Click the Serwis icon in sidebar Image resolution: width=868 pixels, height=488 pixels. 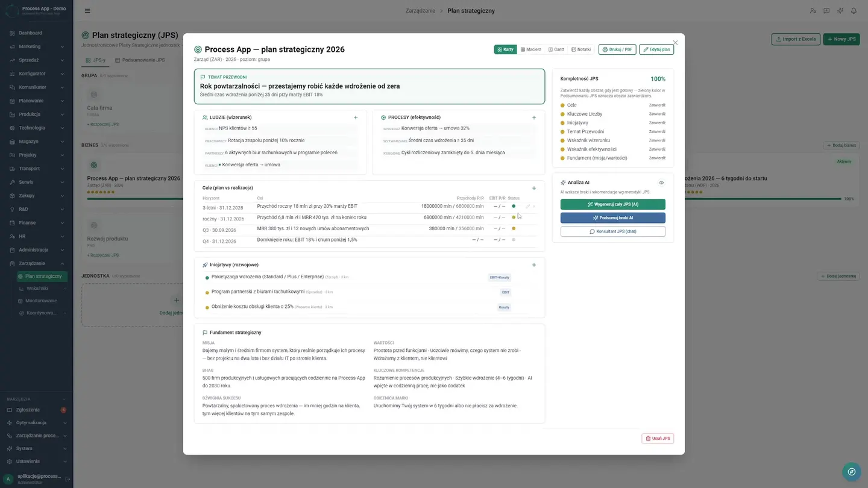coord(12,182)
